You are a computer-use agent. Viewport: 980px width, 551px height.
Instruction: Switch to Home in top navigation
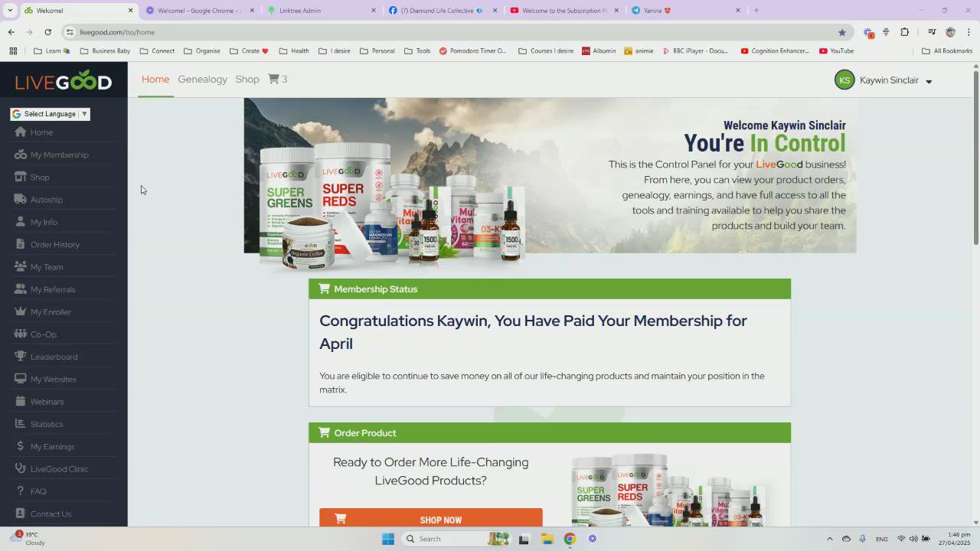tap(155, 79)
